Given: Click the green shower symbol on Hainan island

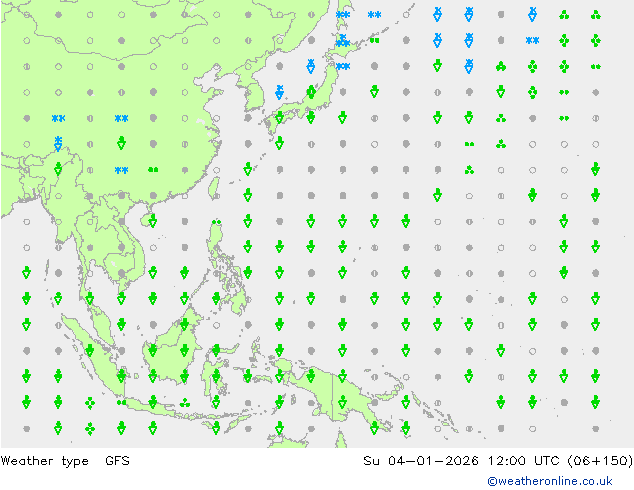Looking at the screenshot, I should pos(153,221).
